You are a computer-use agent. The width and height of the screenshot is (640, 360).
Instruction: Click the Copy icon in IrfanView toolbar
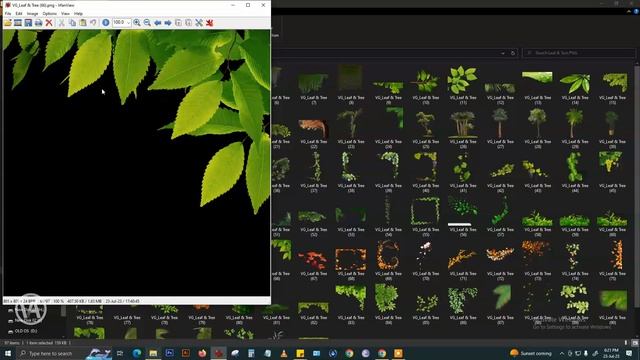pos(72,23)
